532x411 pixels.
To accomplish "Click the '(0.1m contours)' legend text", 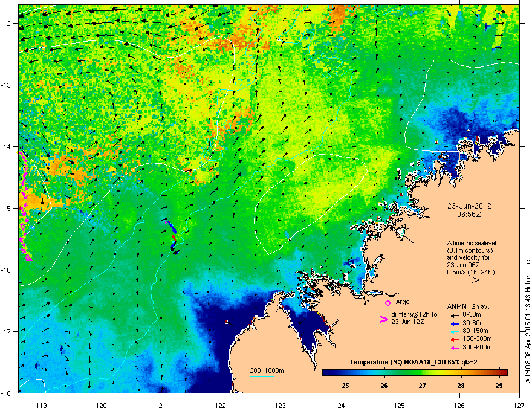I will (x=470, y=251).
